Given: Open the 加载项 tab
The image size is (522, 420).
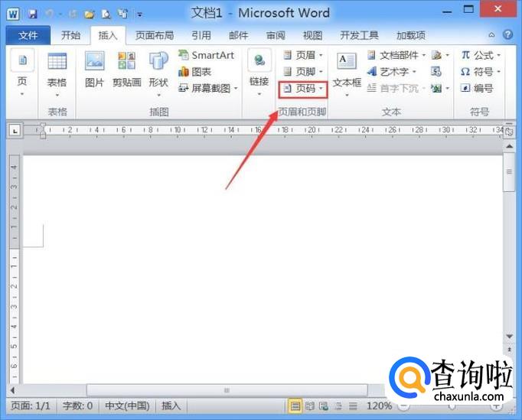Looking at the screenshot, I should pyautogui.click(x=411, y=35).
